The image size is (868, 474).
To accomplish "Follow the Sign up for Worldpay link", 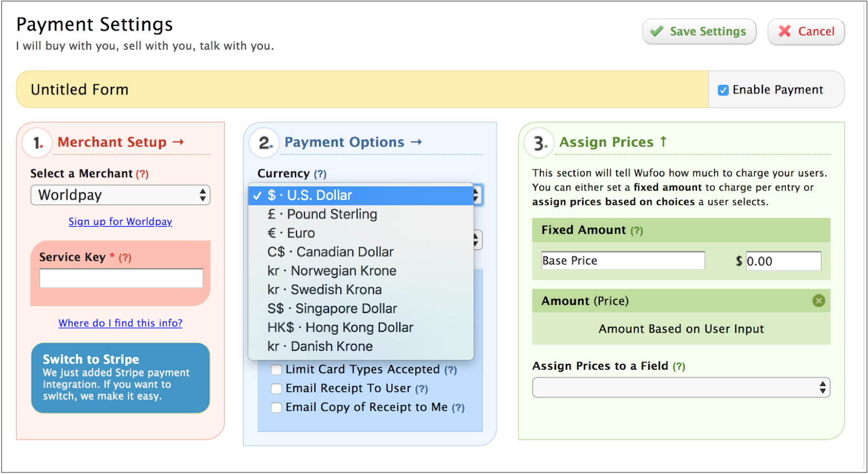I will tap(120, 221).
